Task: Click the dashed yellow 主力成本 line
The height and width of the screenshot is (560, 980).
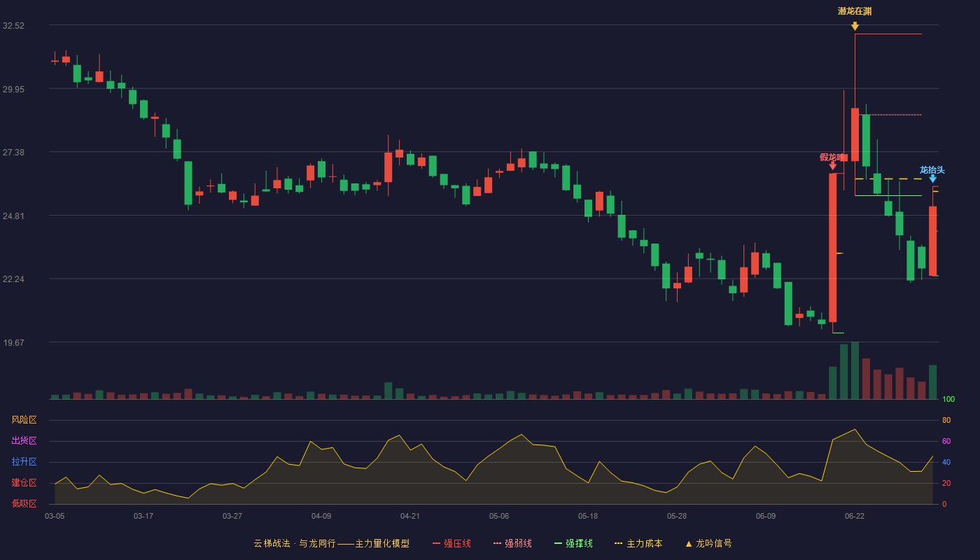Action: 888,179
